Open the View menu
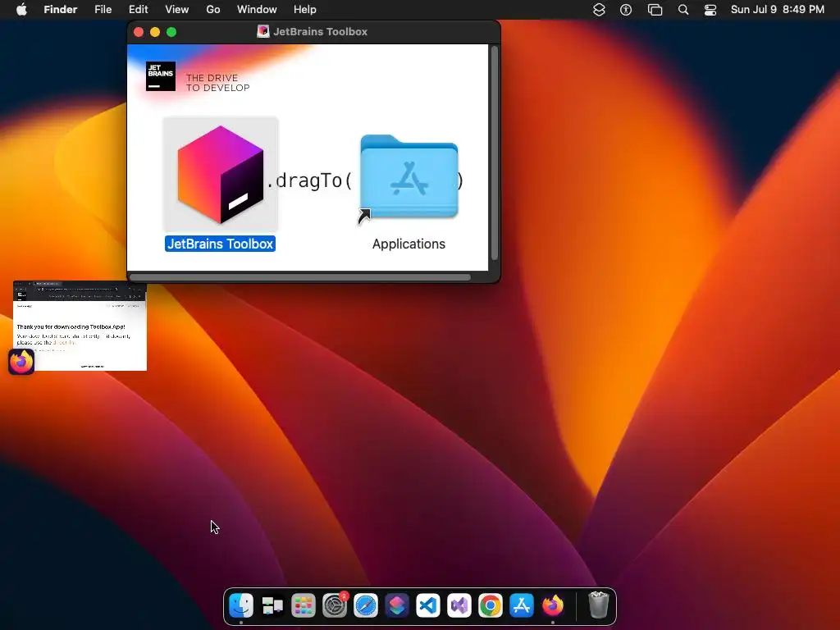 click(177, 10)
